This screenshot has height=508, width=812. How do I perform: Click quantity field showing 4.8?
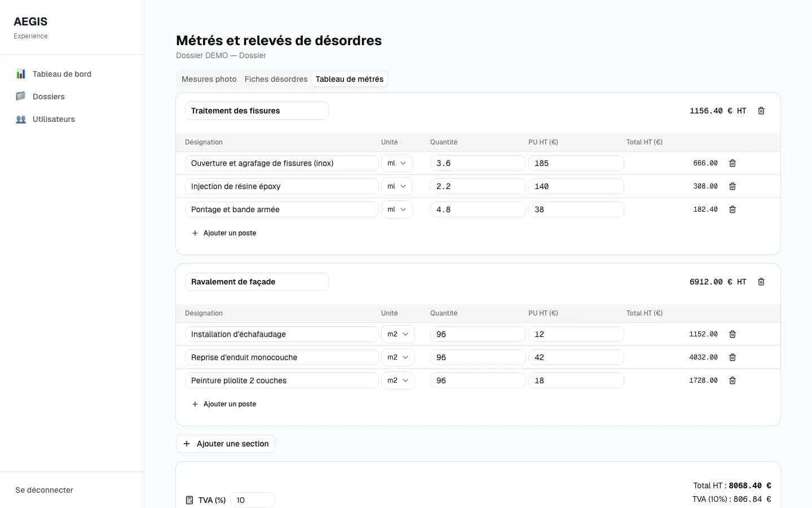478,209
